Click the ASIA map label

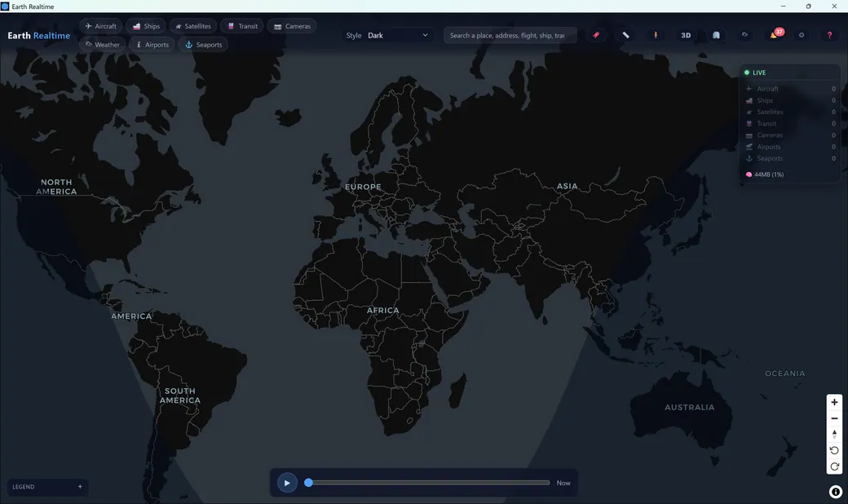click(568, 186)
